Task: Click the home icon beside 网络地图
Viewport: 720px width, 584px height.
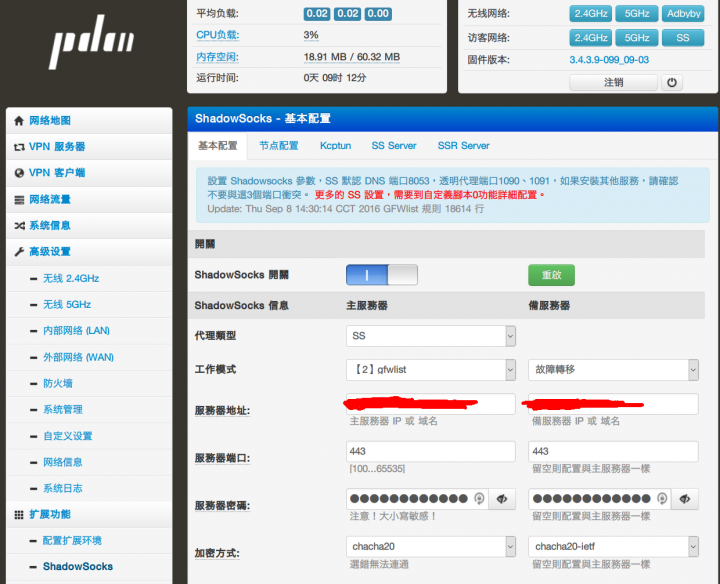Action: coord(19,121)
